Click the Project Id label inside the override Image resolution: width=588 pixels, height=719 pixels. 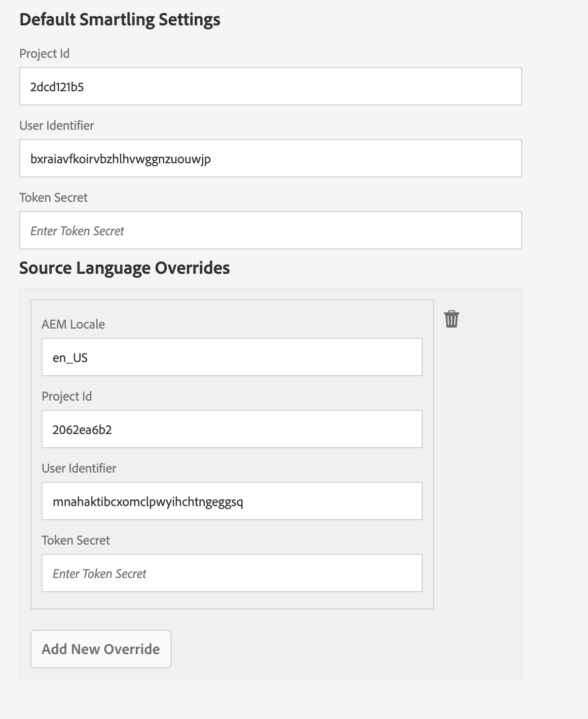(x=67, y=397)
